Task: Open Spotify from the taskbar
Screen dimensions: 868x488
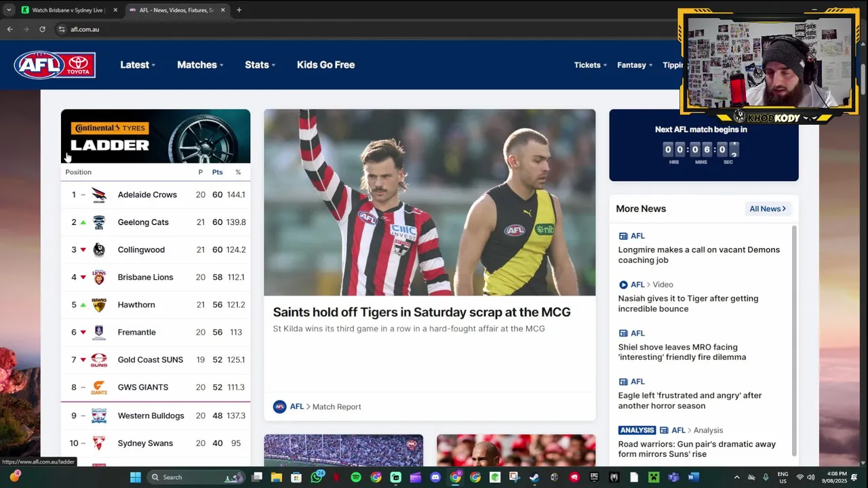Action: coord(356,477)
